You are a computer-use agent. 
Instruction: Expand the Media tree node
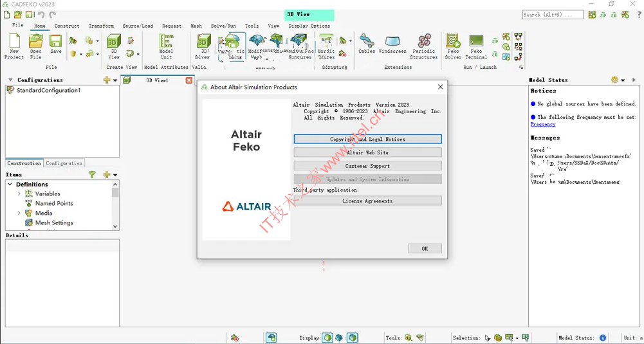tap(19, 213)
